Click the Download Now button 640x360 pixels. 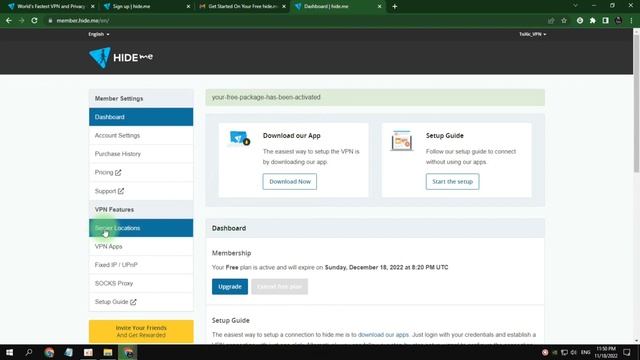(x=290, y=182)
